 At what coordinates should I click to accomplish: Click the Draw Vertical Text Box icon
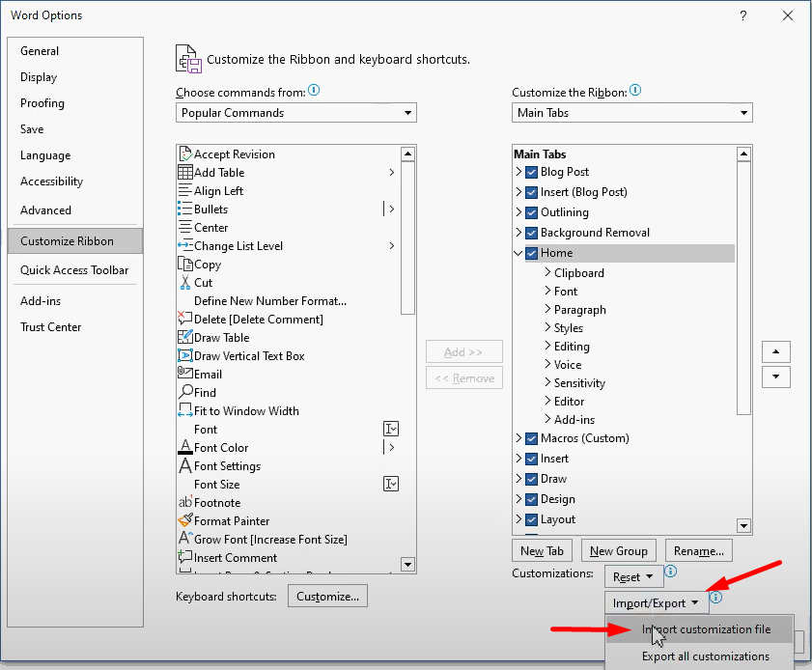tap(184, 355)
